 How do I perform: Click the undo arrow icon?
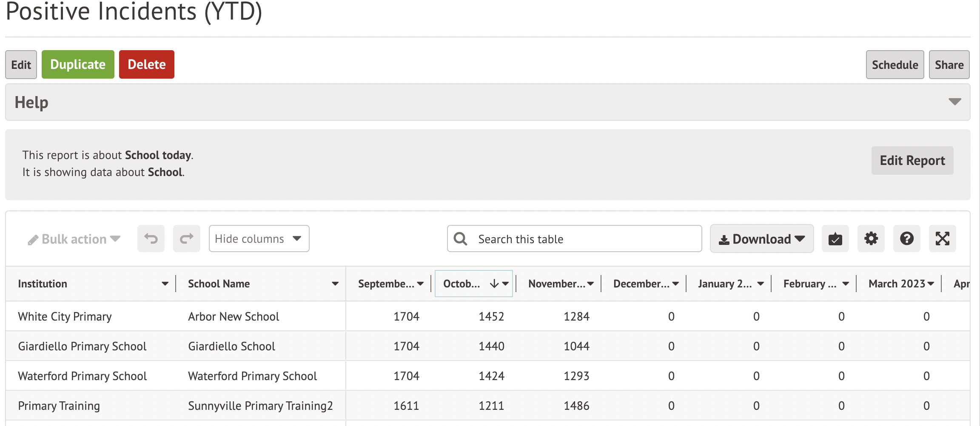[151, 239]
